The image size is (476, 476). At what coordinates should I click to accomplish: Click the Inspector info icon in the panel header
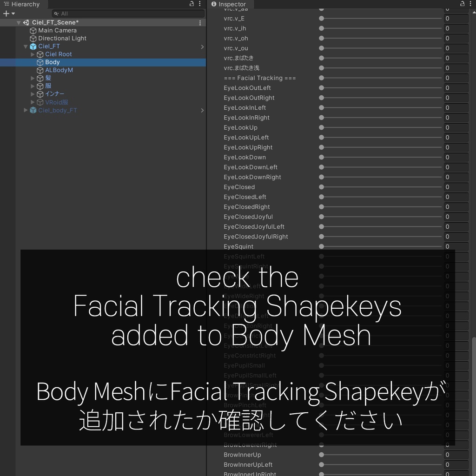213,4
